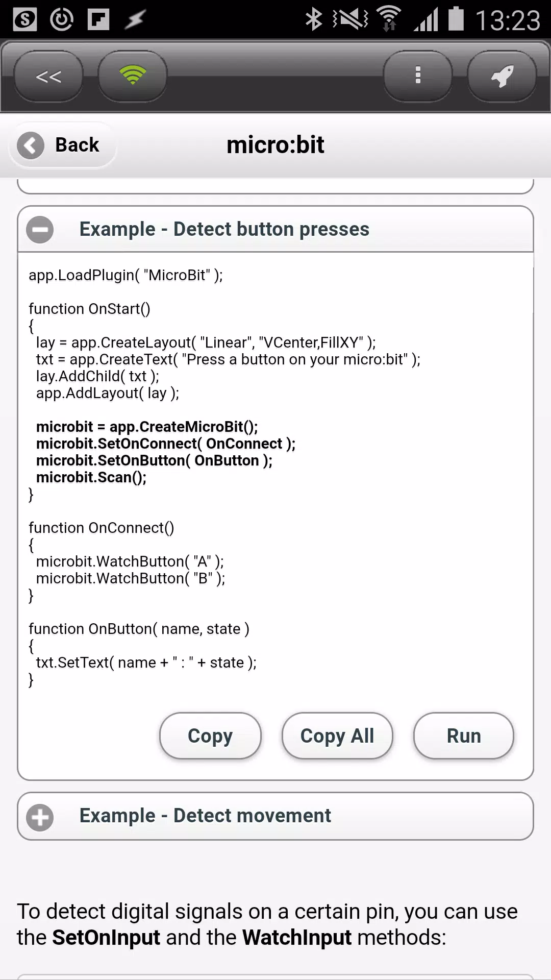551x980 pixels.
Task: Run the button presses example
Action: click(463, 736)
